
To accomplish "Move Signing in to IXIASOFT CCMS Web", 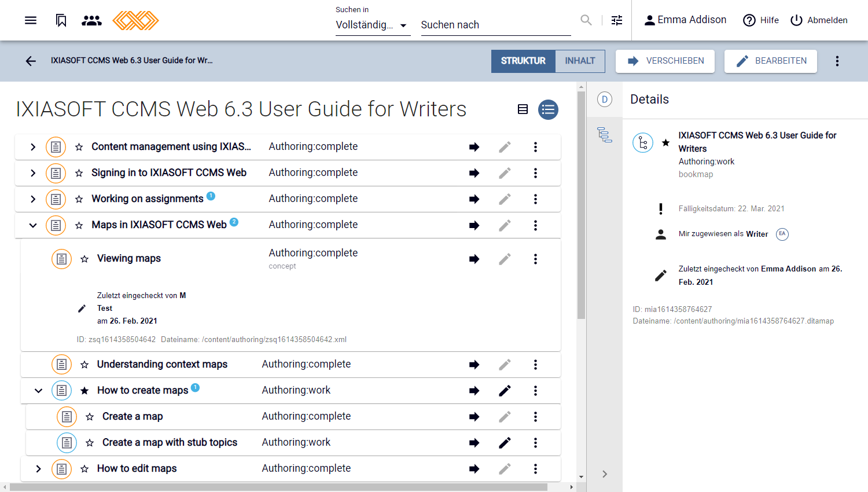I will click(475, 173).
